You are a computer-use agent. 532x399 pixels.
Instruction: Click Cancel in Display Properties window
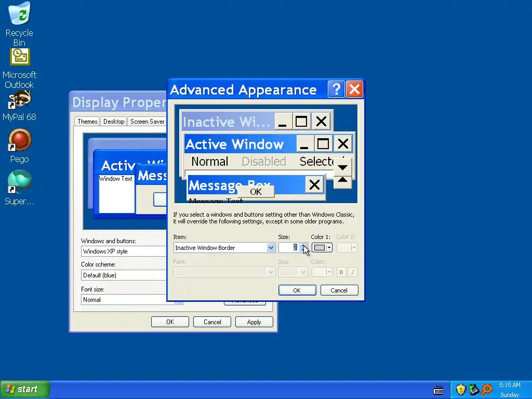(212, 322)
